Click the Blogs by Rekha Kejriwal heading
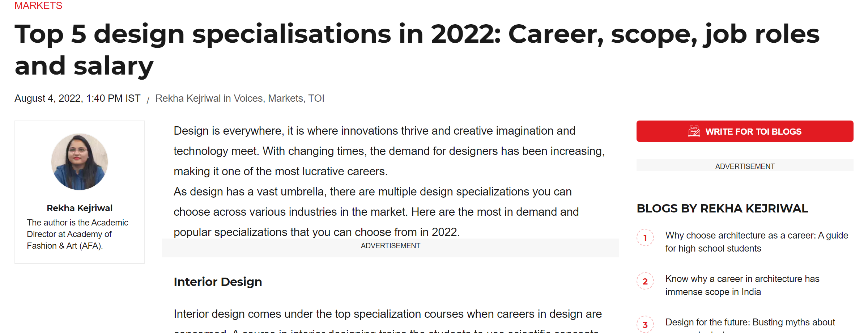The height and width of the screenshot is (333, 868). pyautogui.click(x=722, y=208)
